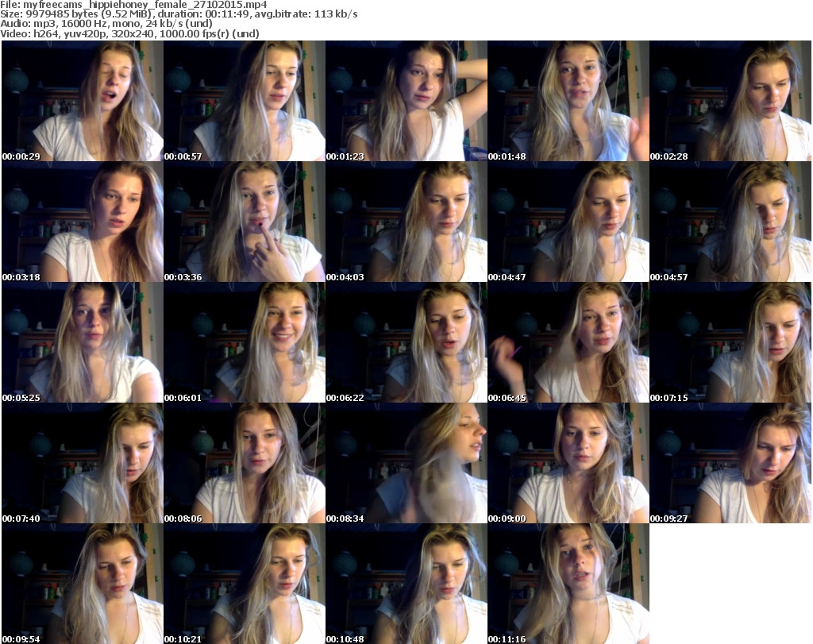Screen dimensions: 813x644
Task: Select the thumbnail stamped 00:08:06
Action: coord(245,464)
